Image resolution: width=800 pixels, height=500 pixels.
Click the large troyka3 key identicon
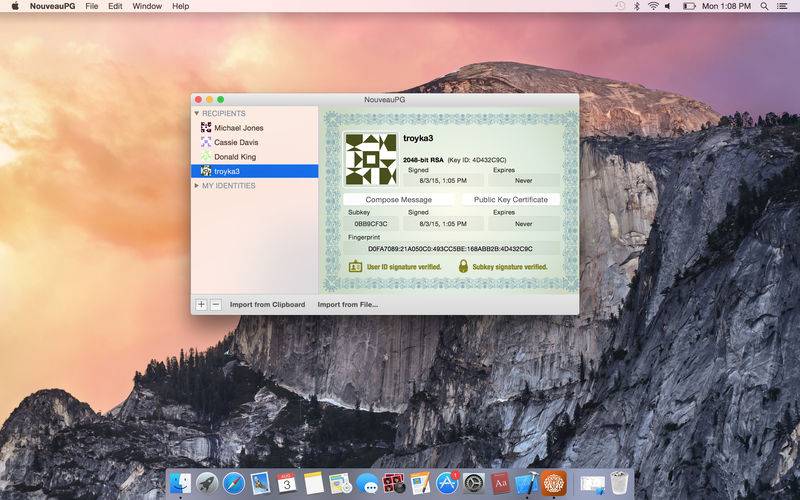[x=371, y=159]
